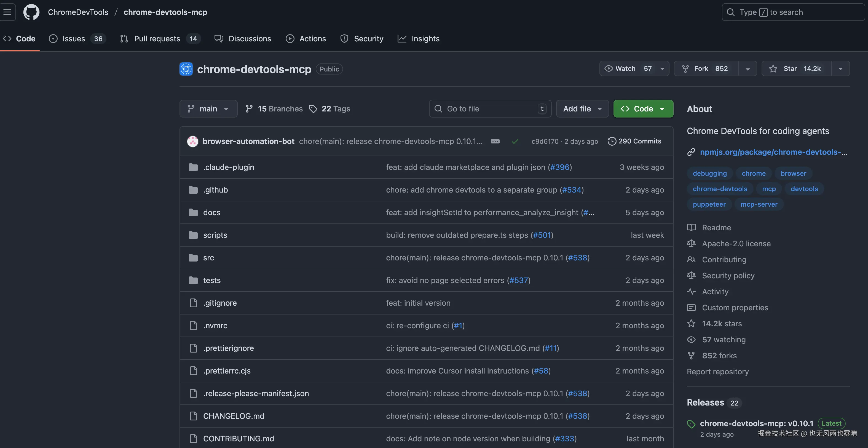The height and width of the screenshot is (448, 868).
Task: Click the browser-automation-bot avatar
Action: point(193,141)
